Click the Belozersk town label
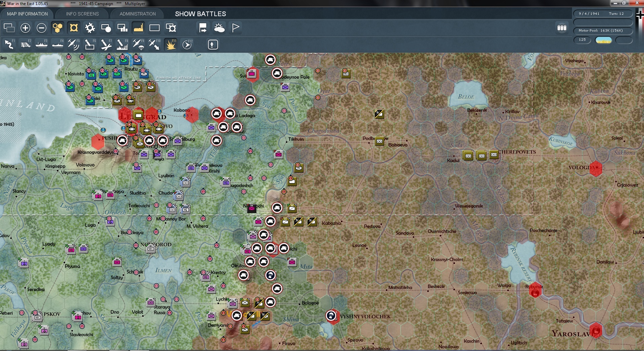 (x=477, y=110)
